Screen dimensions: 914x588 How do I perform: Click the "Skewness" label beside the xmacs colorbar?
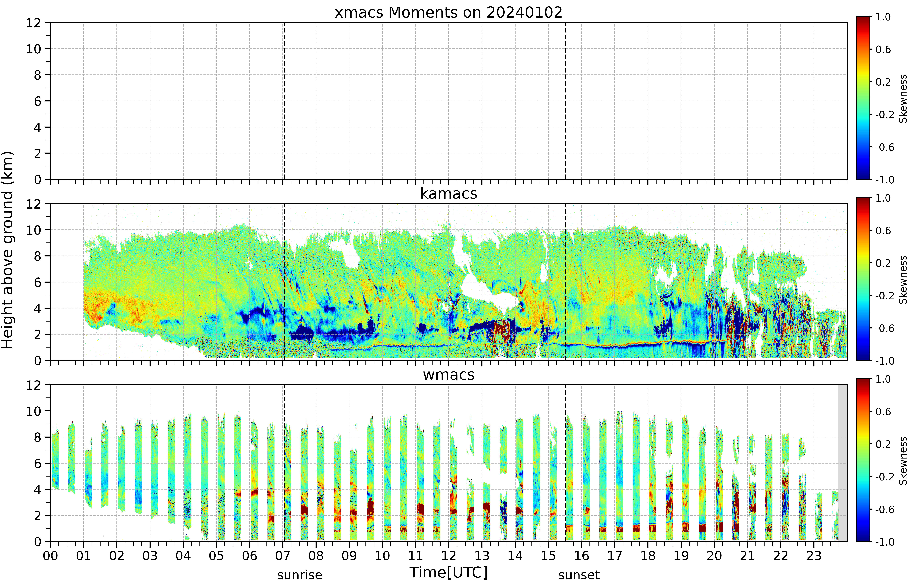[903, 99]
